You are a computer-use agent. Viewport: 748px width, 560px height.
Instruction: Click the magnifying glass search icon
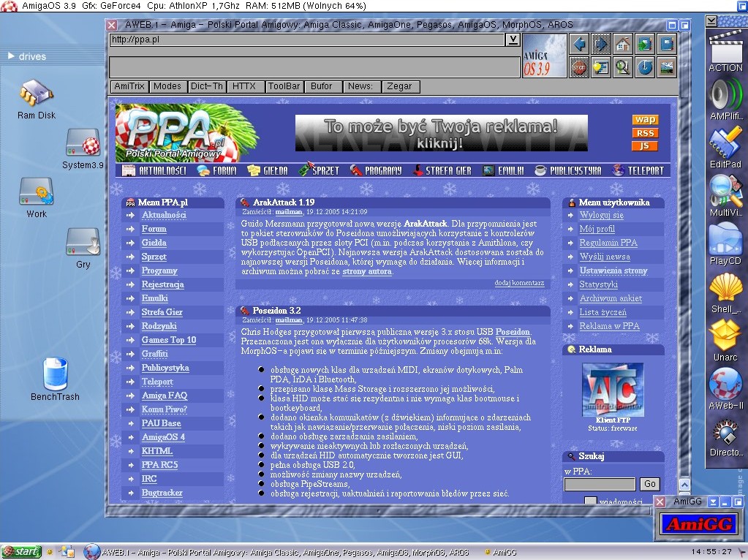(622, 67)
